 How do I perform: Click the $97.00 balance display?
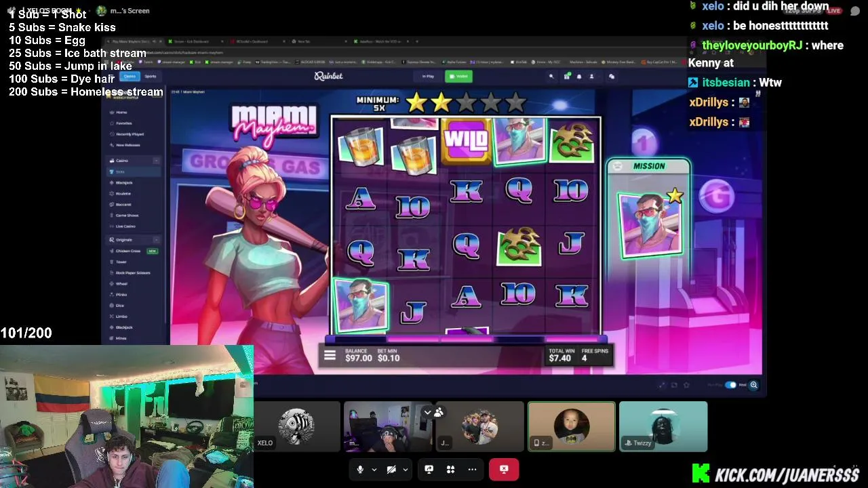(358, 355)
